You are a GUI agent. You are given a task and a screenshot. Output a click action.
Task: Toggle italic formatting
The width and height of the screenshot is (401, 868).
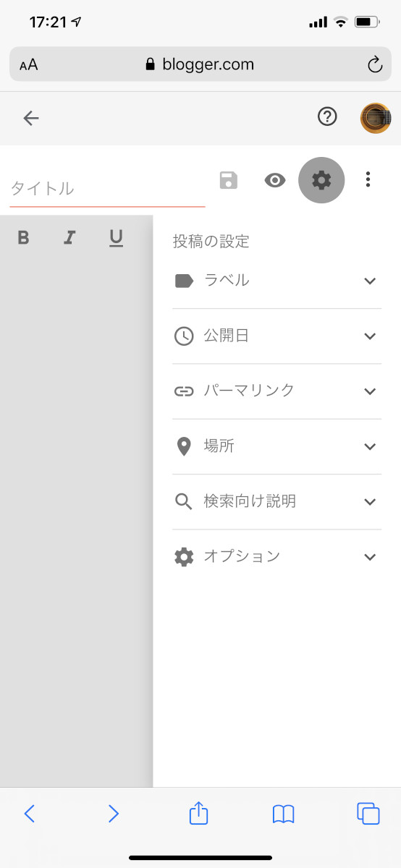(69, 237)
